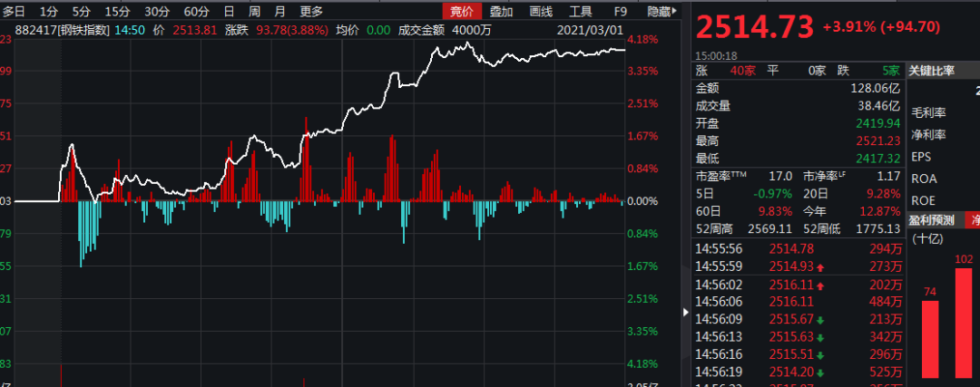Switch to the 5分 period tab

coord(82,12)
